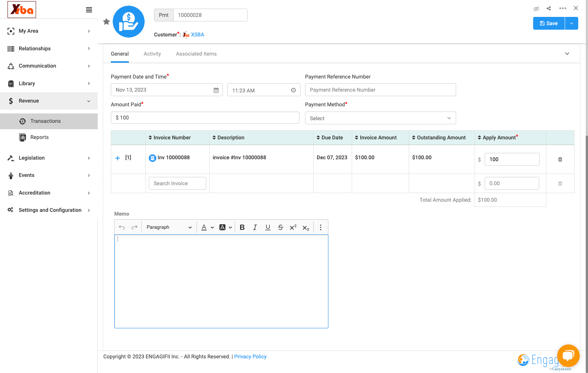The image size is (588, 373).
Task: Open the three-dots more options menu
Action: pos(562,8)
